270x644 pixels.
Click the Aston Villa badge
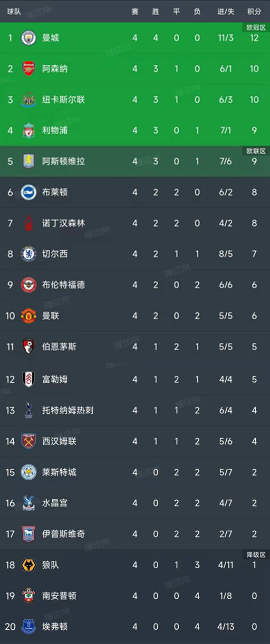click(28, 161)
